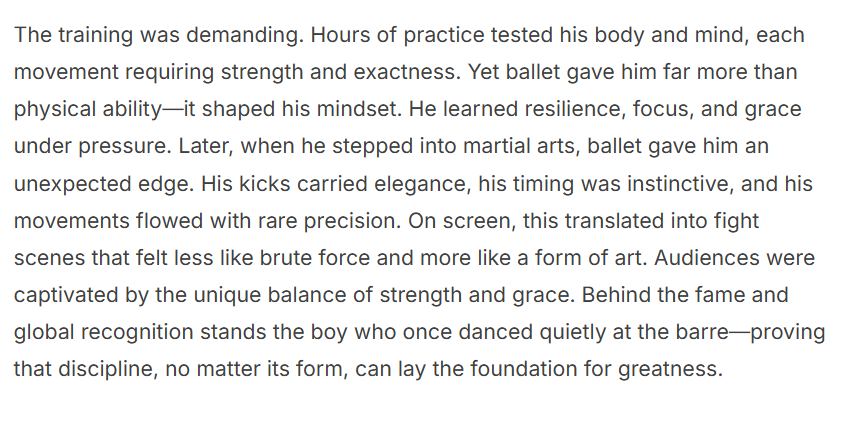The width and height of the screenshot is (848, 423).
Task: Click the word "instinctive"
Action: 588,184
